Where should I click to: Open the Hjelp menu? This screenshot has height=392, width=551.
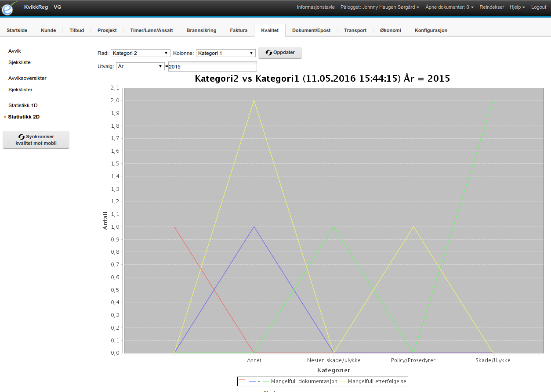point(517,7)
